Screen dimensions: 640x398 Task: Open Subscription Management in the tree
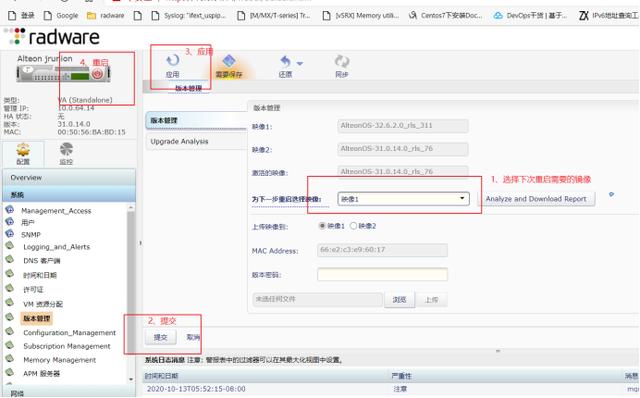point(67,346)
